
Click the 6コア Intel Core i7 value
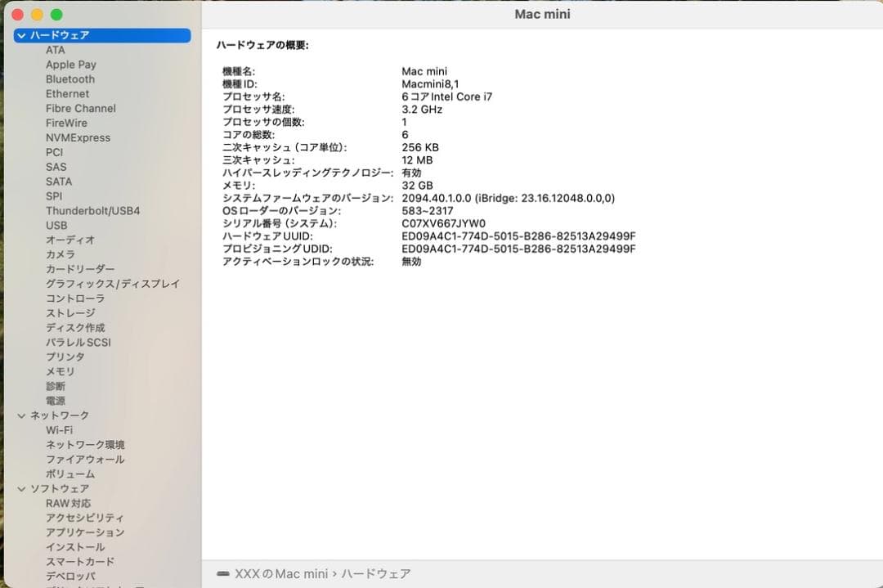point(447,97)
